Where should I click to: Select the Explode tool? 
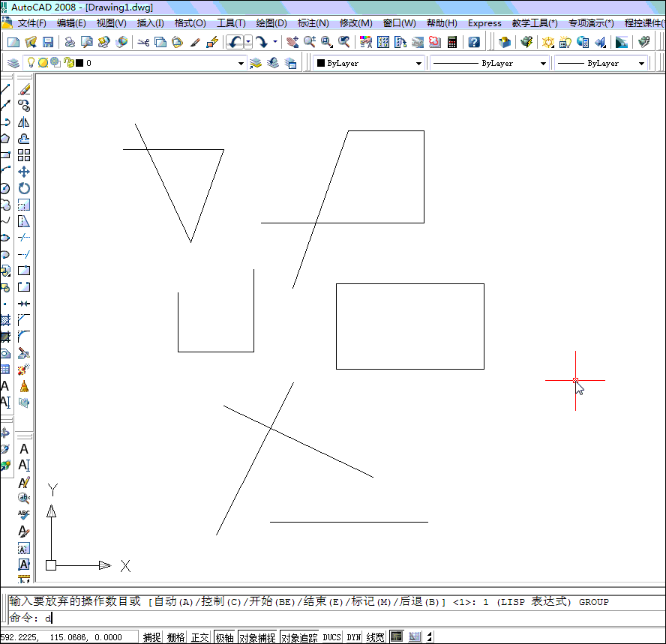(24, 370)
